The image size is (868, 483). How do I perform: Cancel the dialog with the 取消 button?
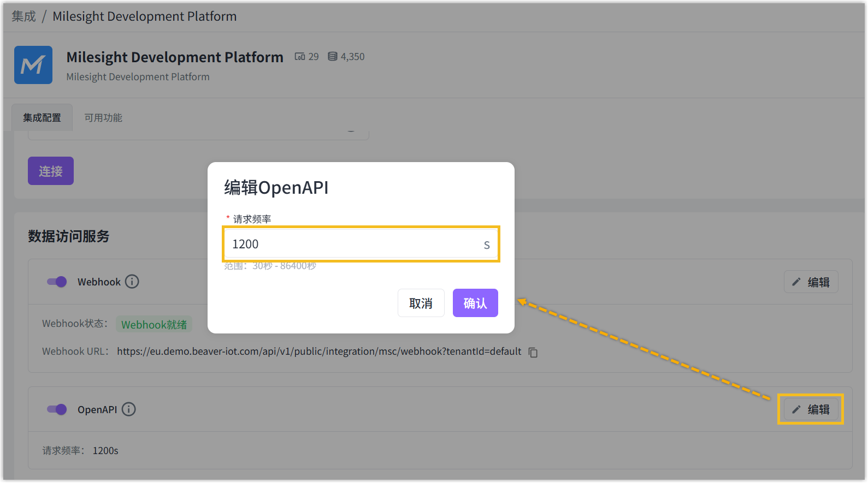click(421, 303)
